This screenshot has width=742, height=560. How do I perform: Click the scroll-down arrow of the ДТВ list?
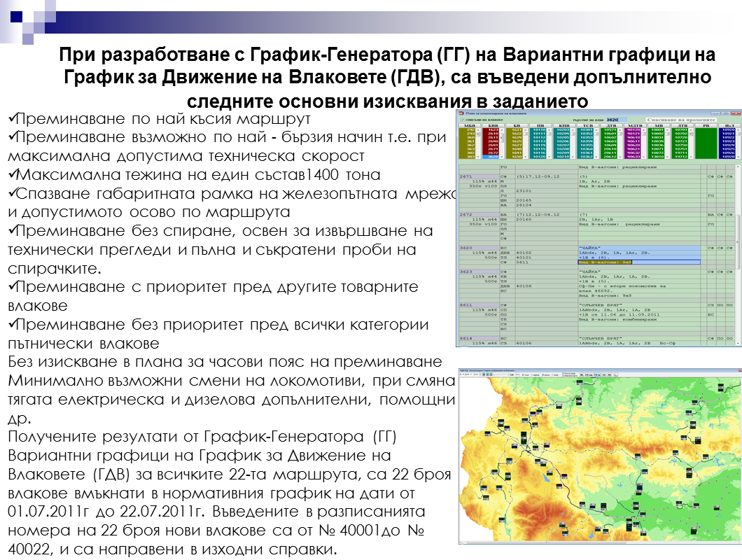pyautogui.click(x=619, y=156)
